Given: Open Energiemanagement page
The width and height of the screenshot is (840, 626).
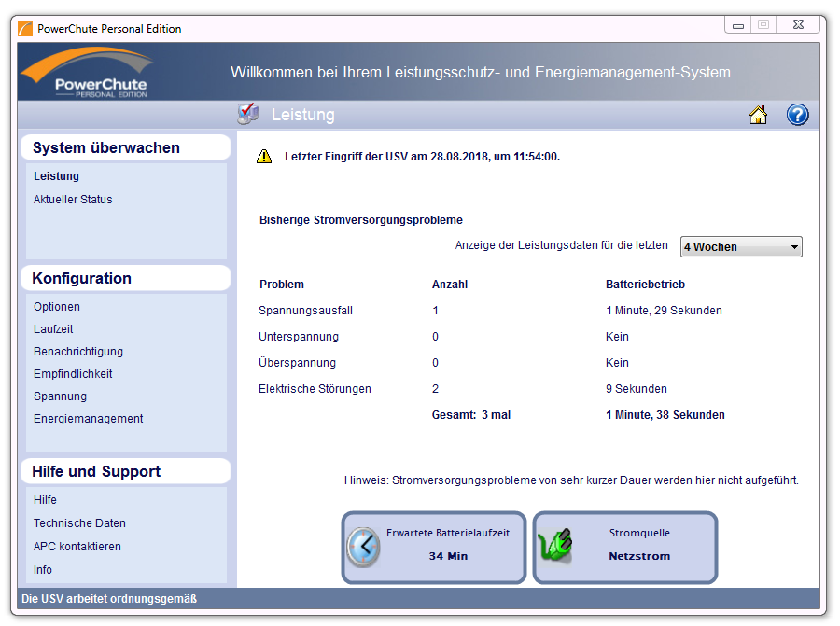Looking at the screenshot, I should tap(89, 418).
